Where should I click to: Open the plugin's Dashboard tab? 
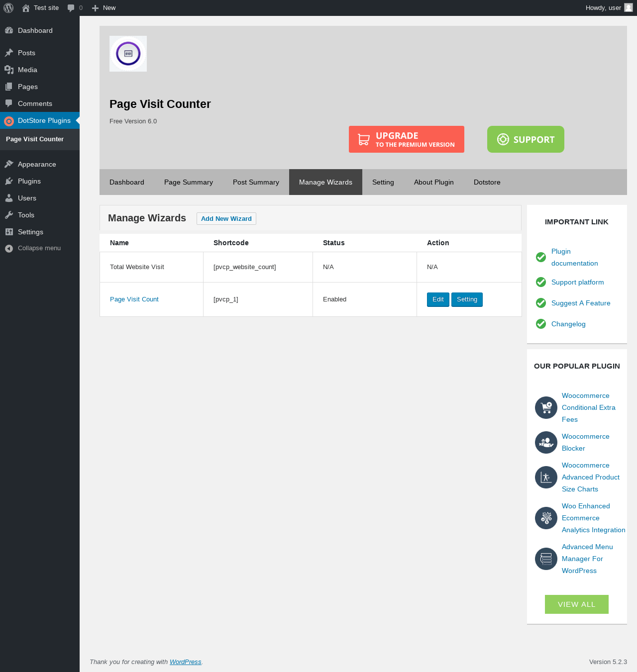point(127,182)
